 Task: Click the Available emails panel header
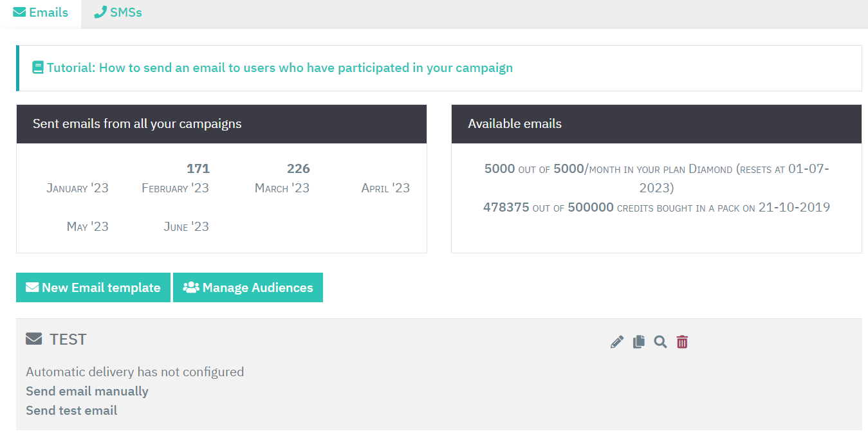[x=656, y=124]
